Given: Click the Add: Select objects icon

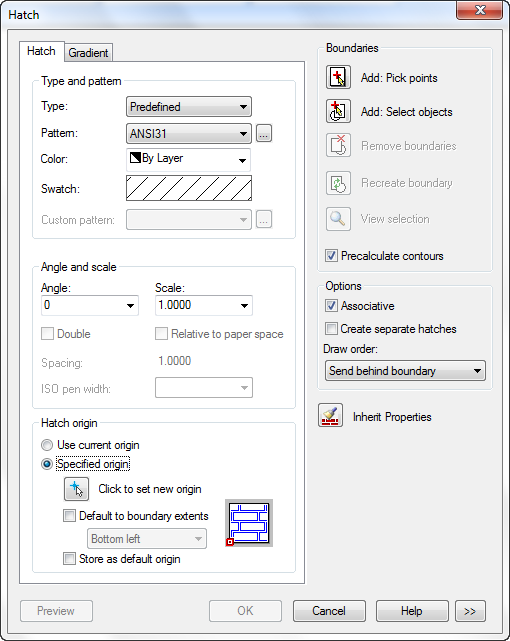Looking at the screenshot, I should point(338,111).
